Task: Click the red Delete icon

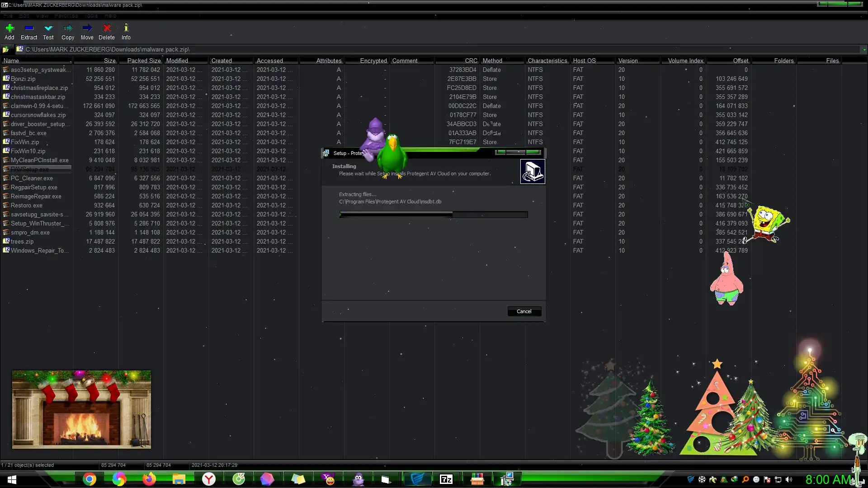Action: click(107, 28)
